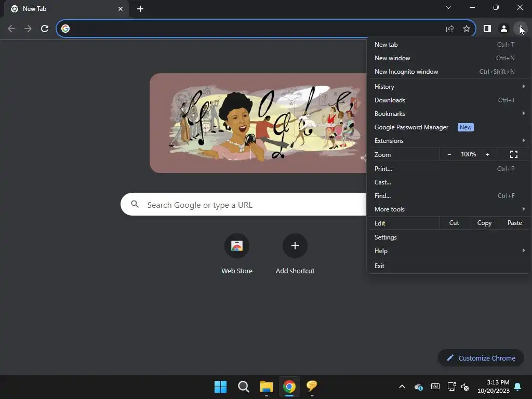Screen dimensions: 532x399
Task: Click the Chrome taskbar icon
Action: tap(289, 387)
